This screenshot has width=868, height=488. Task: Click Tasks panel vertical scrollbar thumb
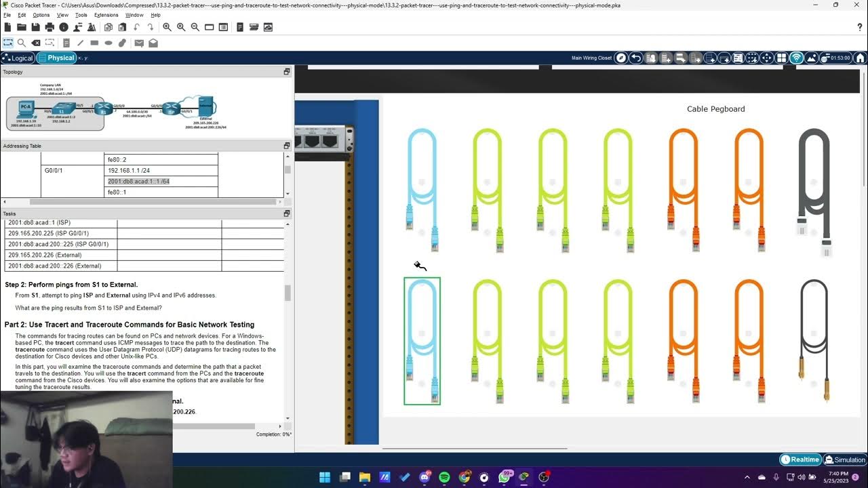tap(288, 293)
